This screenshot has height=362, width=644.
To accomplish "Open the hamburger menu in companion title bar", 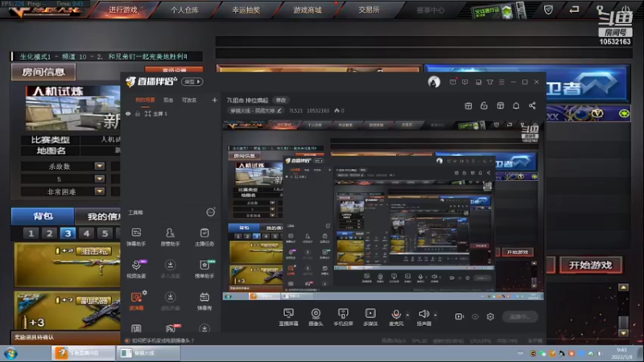I will [502, 82].
